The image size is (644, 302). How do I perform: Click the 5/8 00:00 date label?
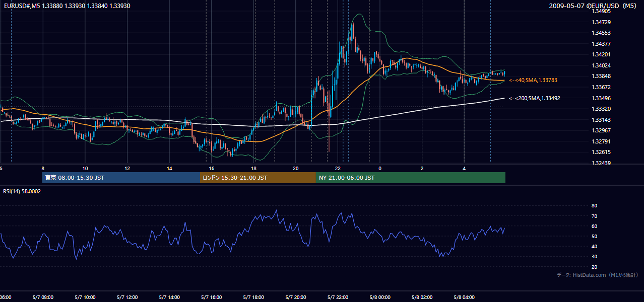380,297
